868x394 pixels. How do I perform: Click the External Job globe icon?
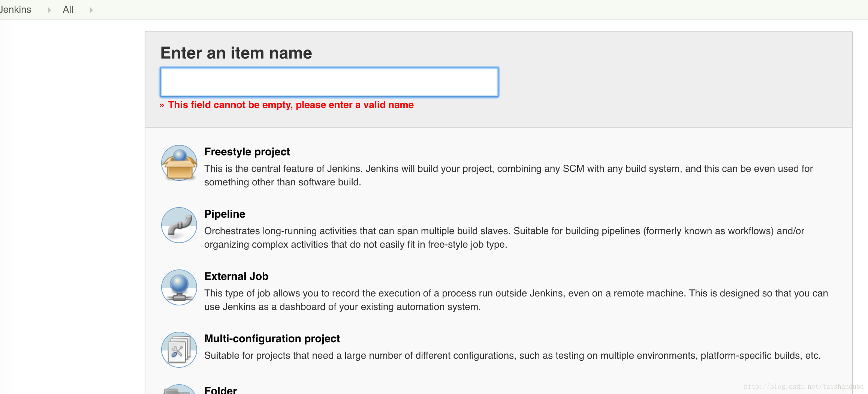(179, 287)
